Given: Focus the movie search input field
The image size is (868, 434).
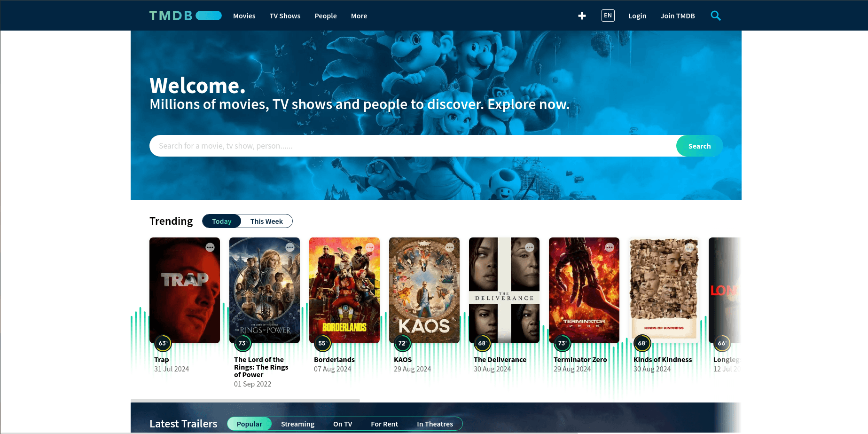Looking at the screenshot, I should click(x=413, y=146).
